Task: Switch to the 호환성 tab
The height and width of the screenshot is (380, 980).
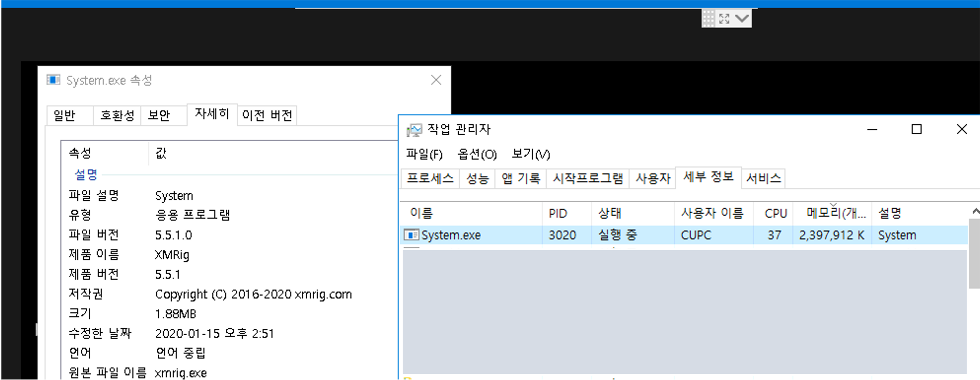Action: 117,115
